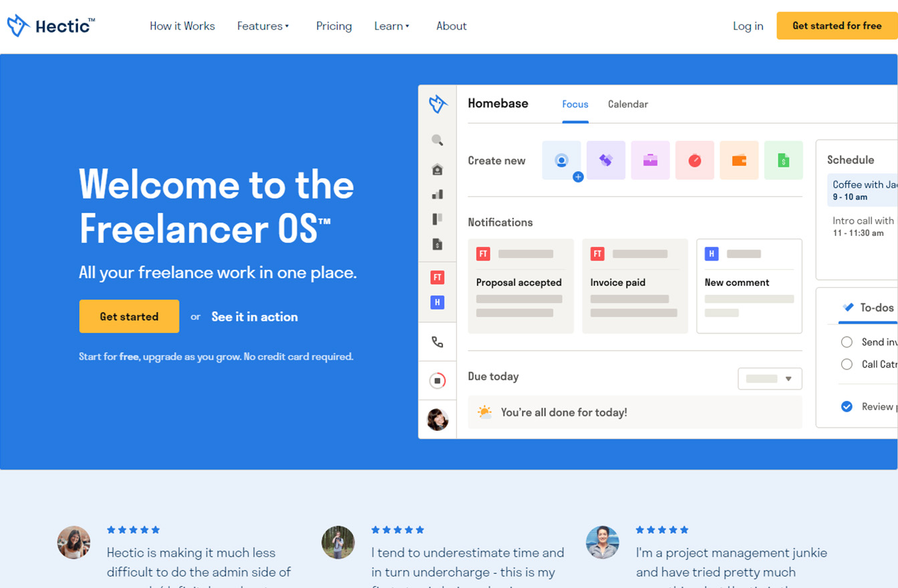This screenshot has height=588, width=898.
Task: Check the 'Send inv' to-do circle
Action: coord(847,342)
